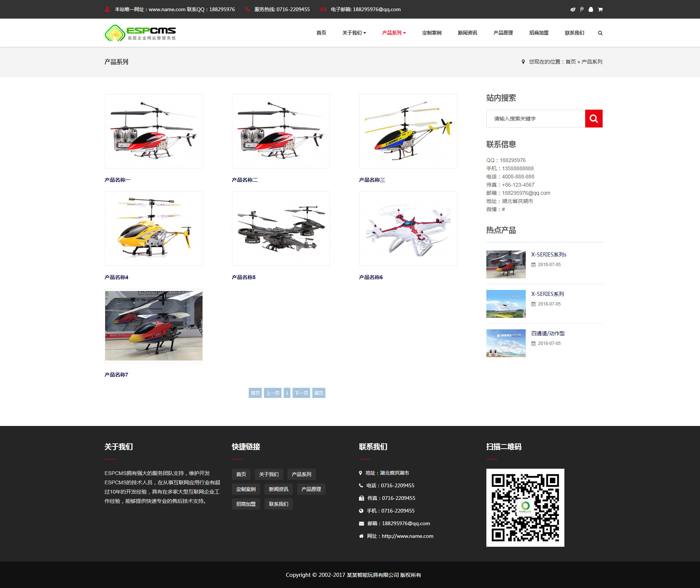Click the 尾页 pagination button

[x=318, y=393]
